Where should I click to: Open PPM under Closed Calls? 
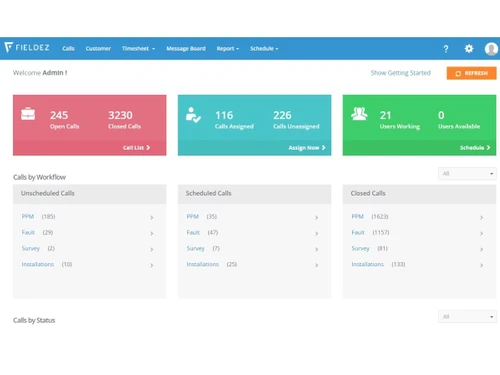point(358,217)
